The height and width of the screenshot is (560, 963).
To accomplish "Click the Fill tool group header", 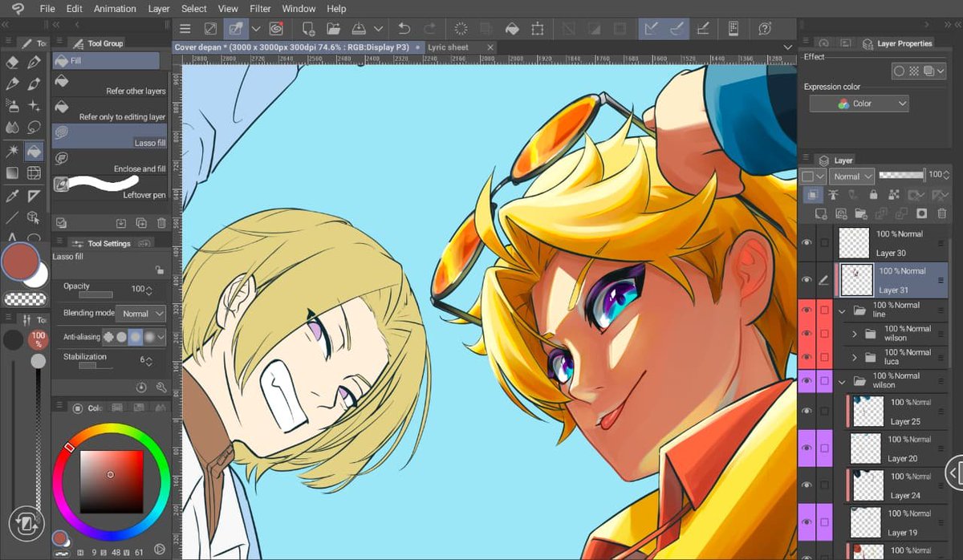I will pyautogui.click(x=106, y=60).
